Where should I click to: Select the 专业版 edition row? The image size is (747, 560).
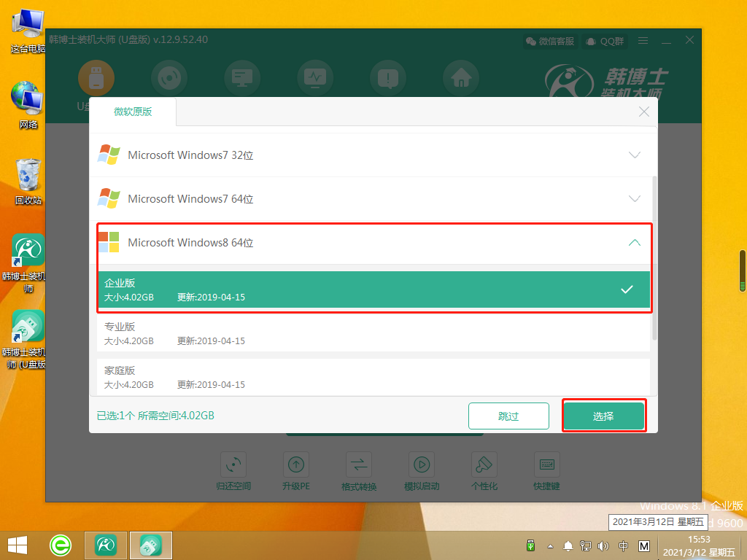pos(373,333)
